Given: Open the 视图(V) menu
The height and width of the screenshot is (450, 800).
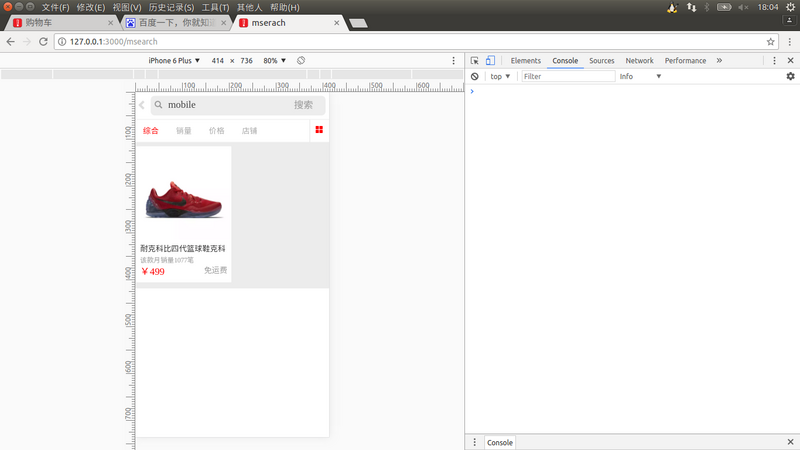Looking at the screenshot, I should click(127, 7).
